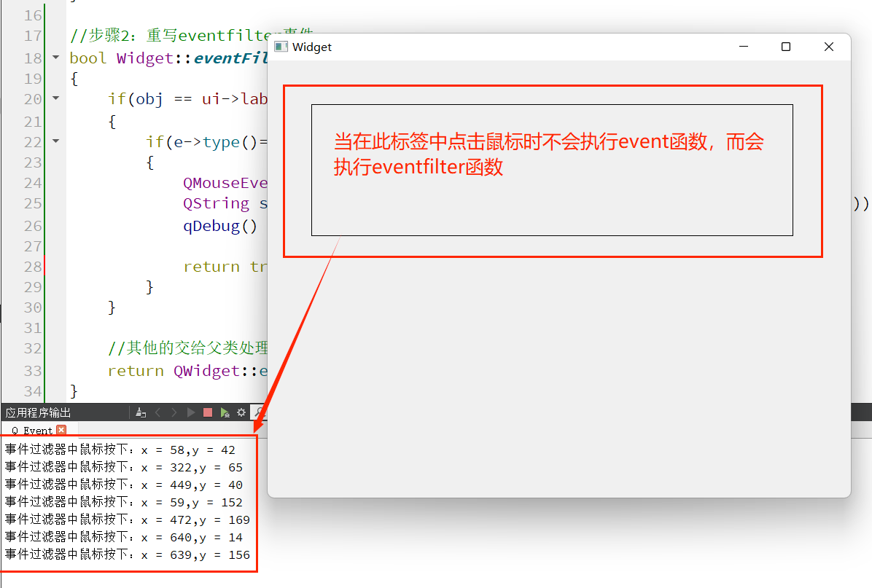Stop the running program with red square
Image resolution: width=872 pixels, height=588 pixels.
208,412
